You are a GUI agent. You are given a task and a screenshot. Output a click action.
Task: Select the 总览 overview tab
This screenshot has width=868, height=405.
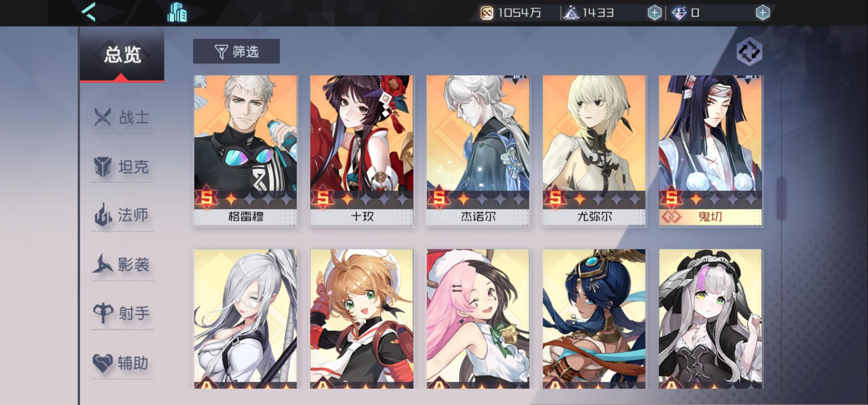(122, 55)
